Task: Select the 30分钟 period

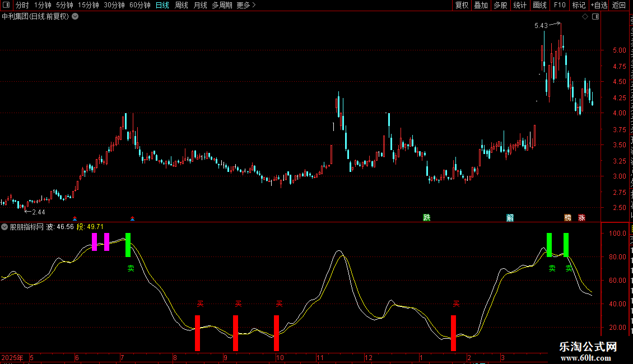Action: coord(114,5)
